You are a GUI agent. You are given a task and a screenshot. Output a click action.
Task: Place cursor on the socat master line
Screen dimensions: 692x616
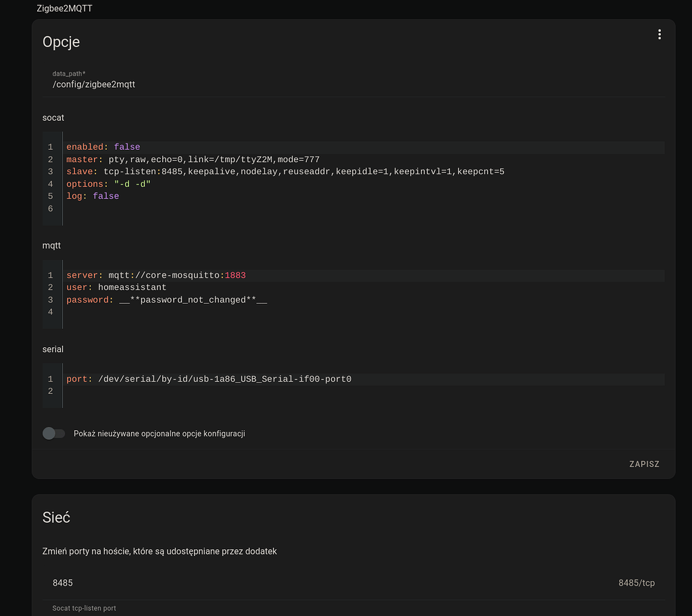(x=193, y=160)
